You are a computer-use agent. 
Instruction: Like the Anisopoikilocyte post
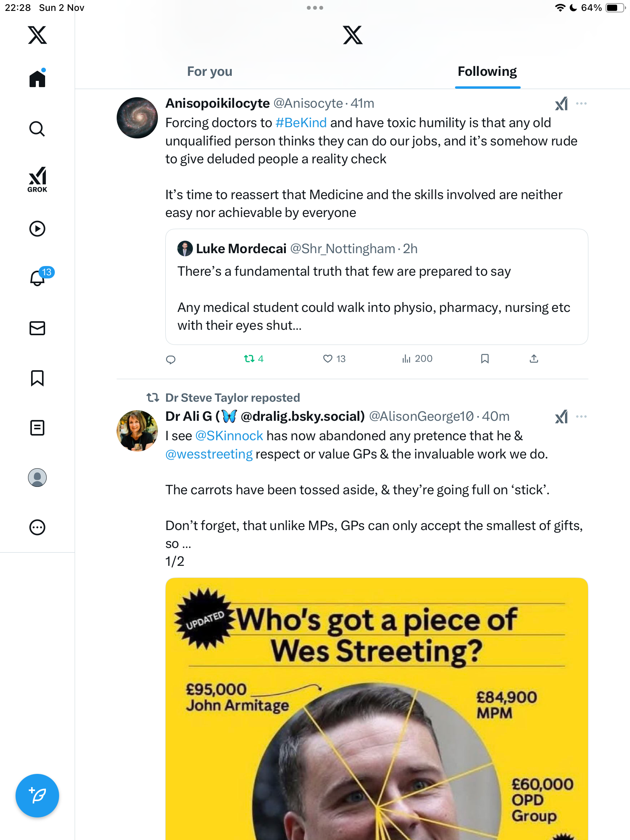tap(328, 359)
